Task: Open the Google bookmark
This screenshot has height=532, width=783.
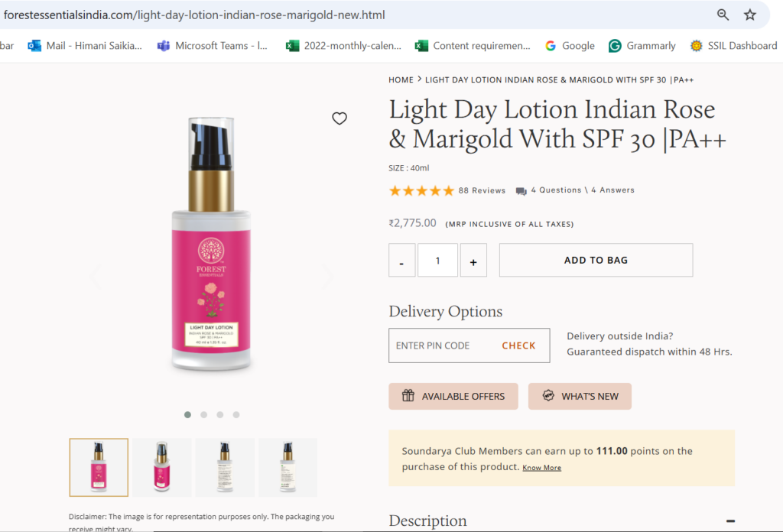Action: click(x=570, y=46)
